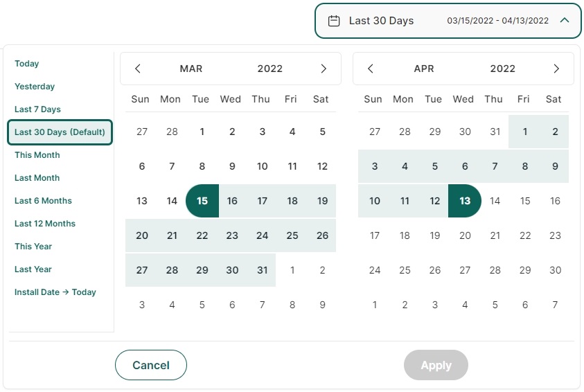Click the Cancel button
The height and width of the screenshot is (392, 584).
[151, 365]
